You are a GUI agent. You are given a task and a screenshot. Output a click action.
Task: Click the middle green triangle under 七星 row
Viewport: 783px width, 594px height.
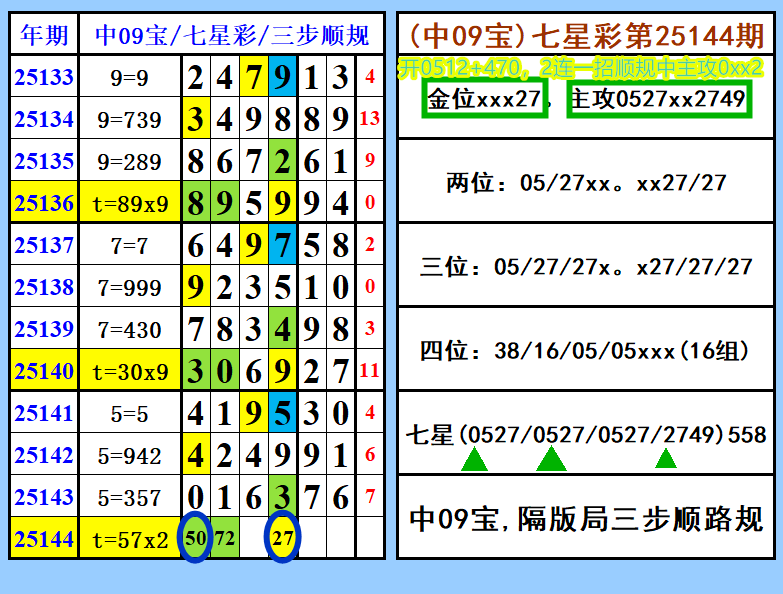pos(551,459)
